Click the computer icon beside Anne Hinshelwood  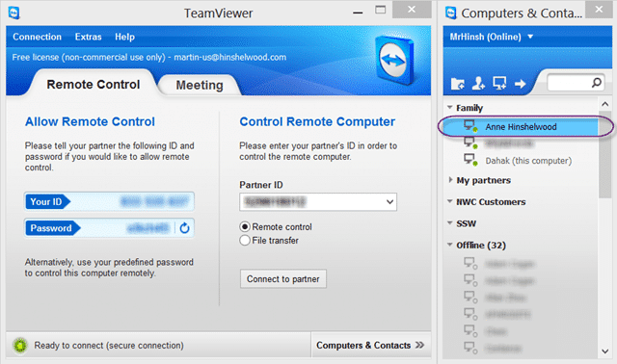point(469,126)
